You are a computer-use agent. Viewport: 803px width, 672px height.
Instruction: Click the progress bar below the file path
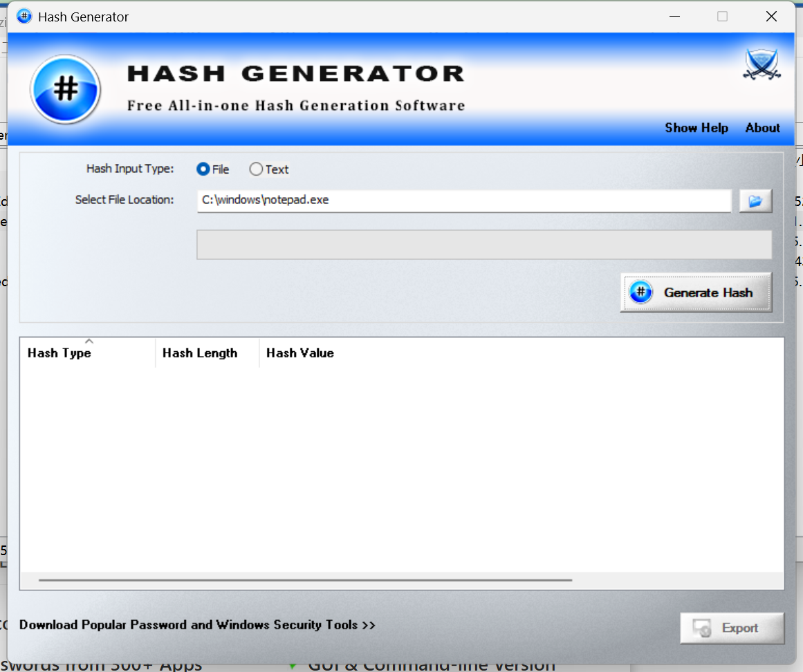click(484, 244)
